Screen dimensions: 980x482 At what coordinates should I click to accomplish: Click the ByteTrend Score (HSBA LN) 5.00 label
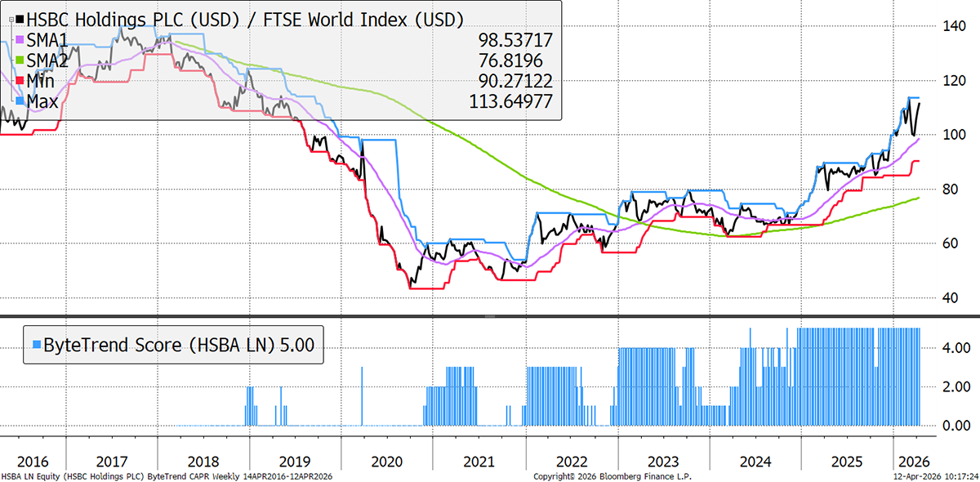(x=180, y=346)
